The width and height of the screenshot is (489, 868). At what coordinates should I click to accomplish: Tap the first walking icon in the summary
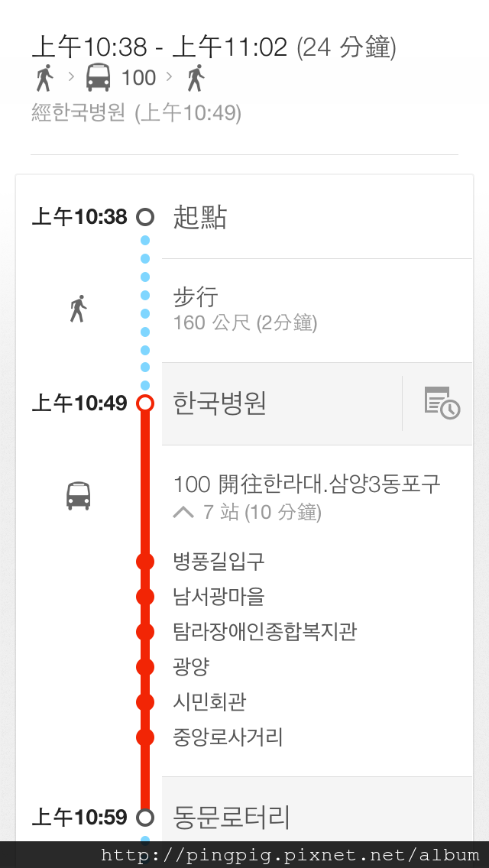[45, 77]
